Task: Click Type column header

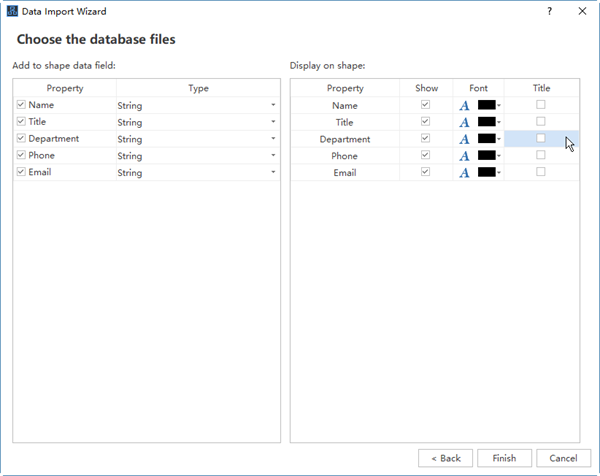Action: pos(198,88)
